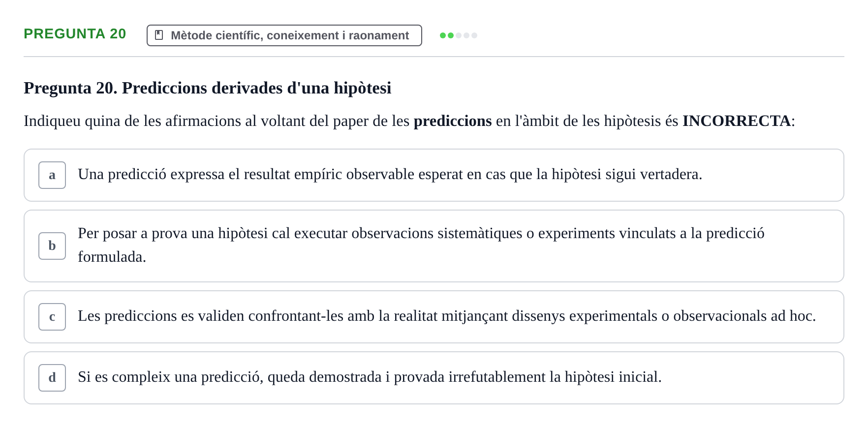Viewport: 868px width, 429px height.
Task: Choose the 'Si es compleix una predicció' answer
Action: pos(434,378)
